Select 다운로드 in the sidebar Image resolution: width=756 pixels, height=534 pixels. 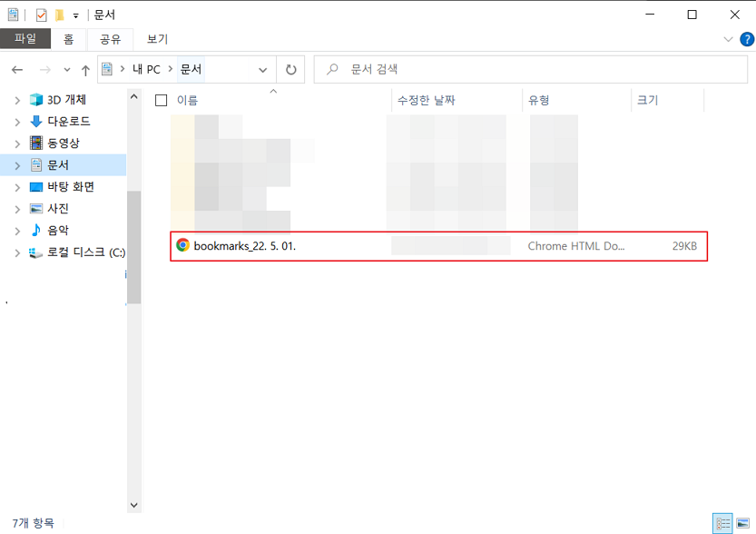click(56, 121)
